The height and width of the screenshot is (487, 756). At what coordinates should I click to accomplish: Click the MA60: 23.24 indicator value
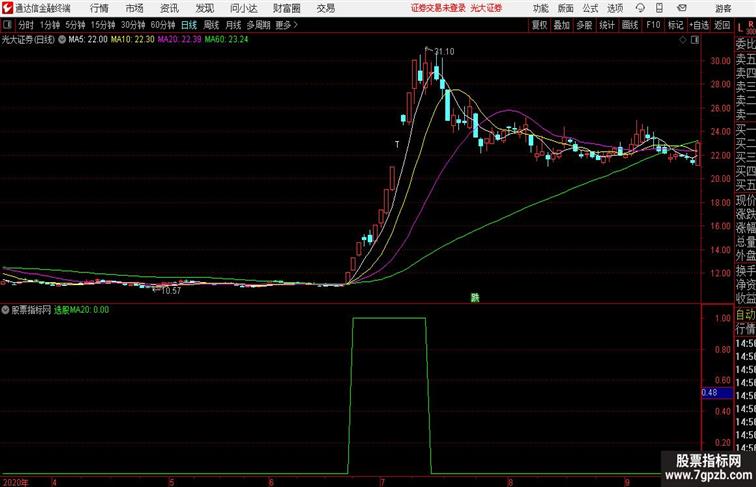pyautogui.click(x=226, y=40)
